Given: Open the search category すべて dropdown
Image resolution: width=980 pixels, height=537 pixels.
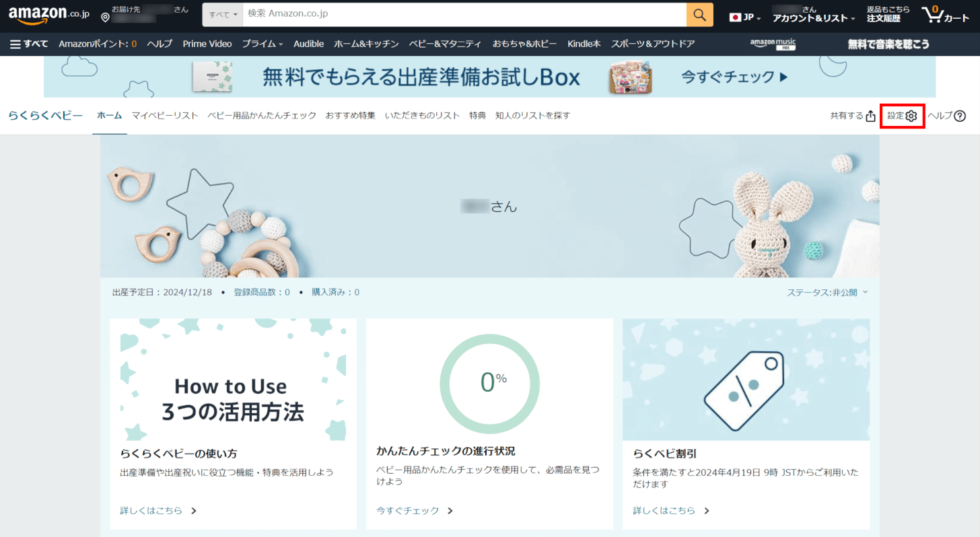Looking at the screenshot, I should point(222,15).
